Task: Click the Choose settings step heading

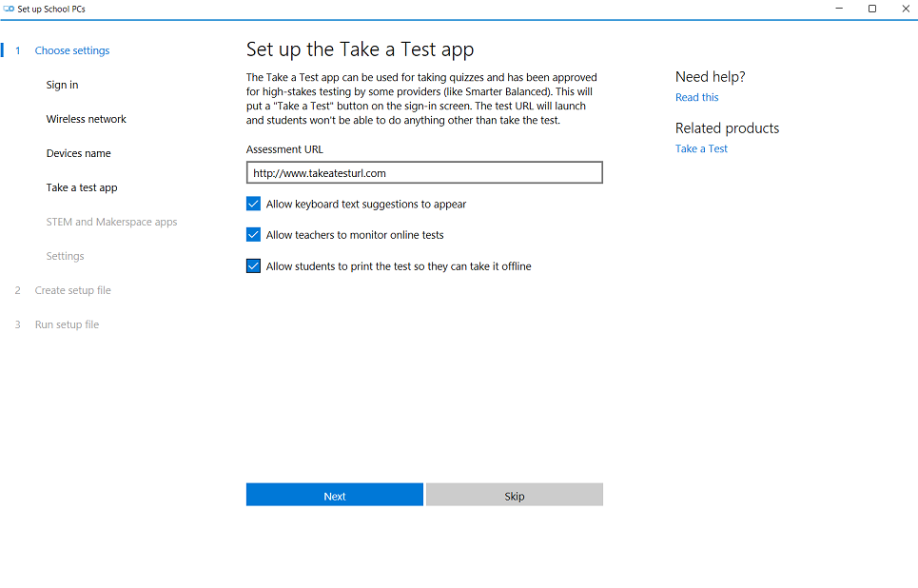Action: [72, 50]
